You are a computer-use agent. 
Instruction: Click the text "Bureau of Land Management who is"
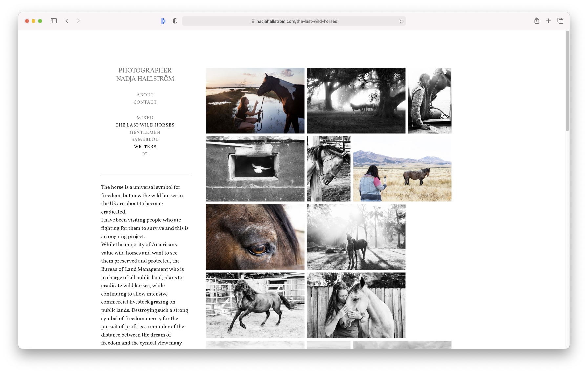(142, 269)
